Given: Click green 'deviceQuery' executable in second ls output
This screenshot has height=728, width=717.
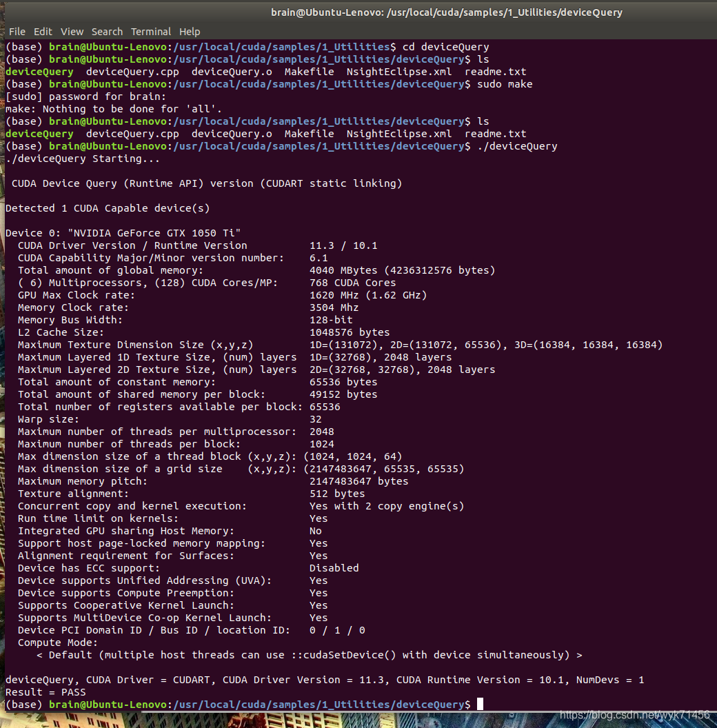Looking at the screenshot, I should [x=39, y=134].
